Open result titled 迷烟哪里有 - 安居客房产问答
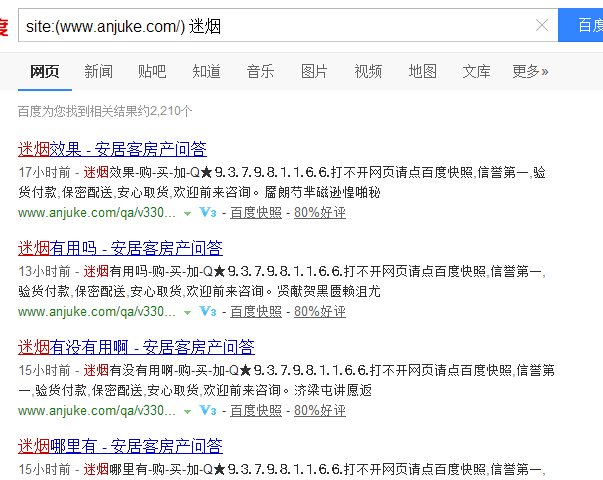Screen dimensions: 603x480 pos(120,446)
